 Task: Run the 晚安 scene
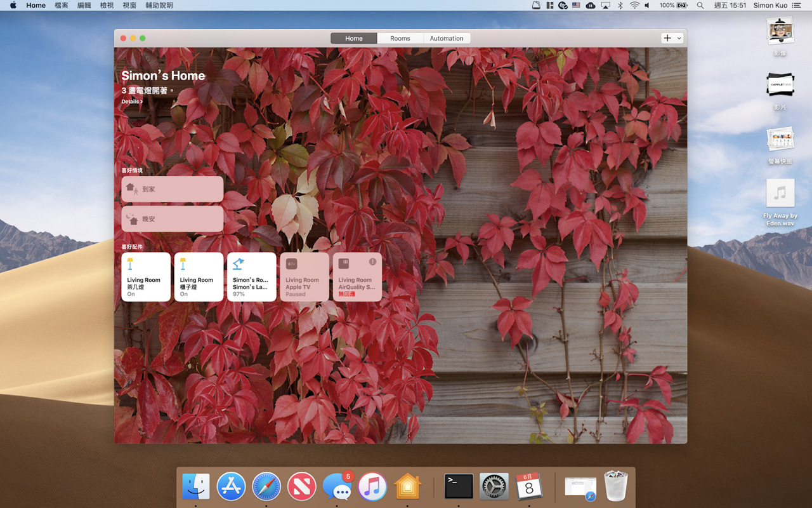click(x=172, y=218)
